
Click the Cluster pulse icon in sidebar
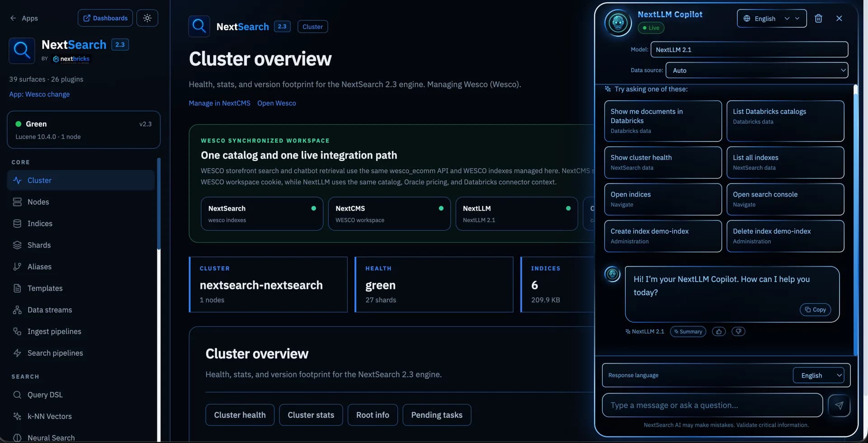17,180
